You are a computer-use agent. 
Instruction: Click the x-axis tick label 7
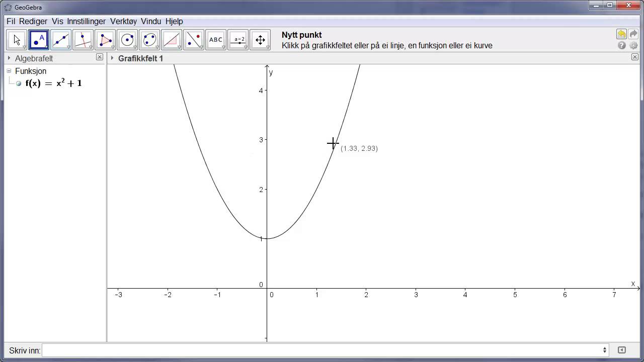614,295
